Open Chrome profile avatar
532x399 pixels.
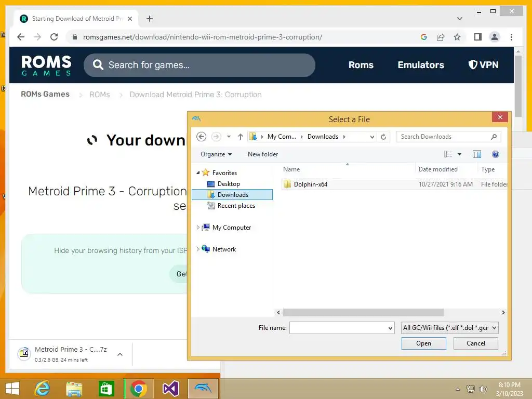click(495, 37)
